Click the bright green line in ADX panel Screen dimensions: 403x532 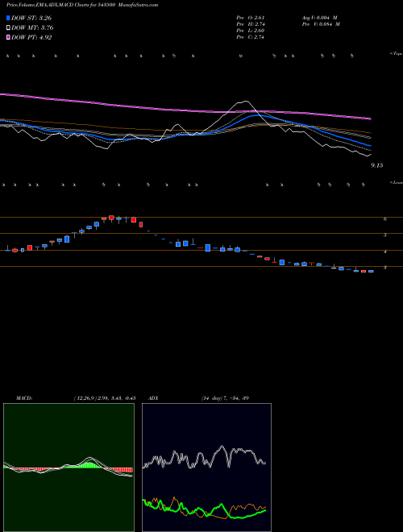[222, 505]
